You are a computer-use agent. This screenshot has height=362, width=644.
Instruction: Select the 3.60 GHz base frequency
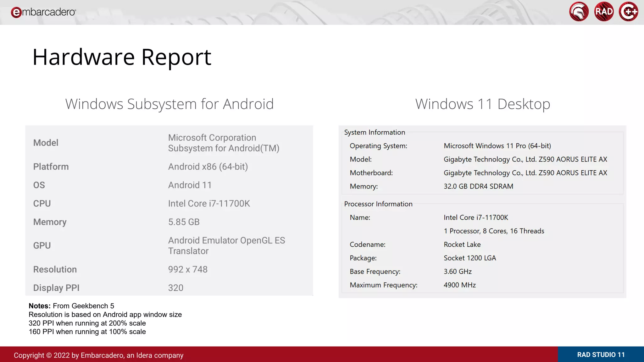(458, 271)
